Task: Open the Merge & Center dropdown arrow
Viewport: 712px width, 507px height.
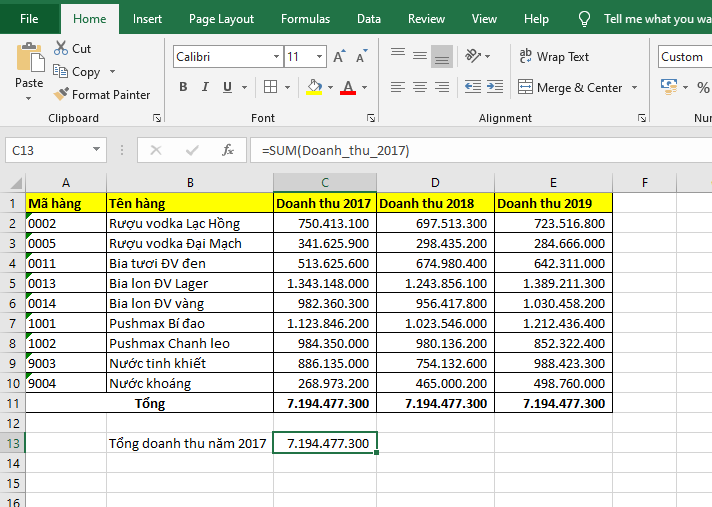Action: click(x=635, y=88)
